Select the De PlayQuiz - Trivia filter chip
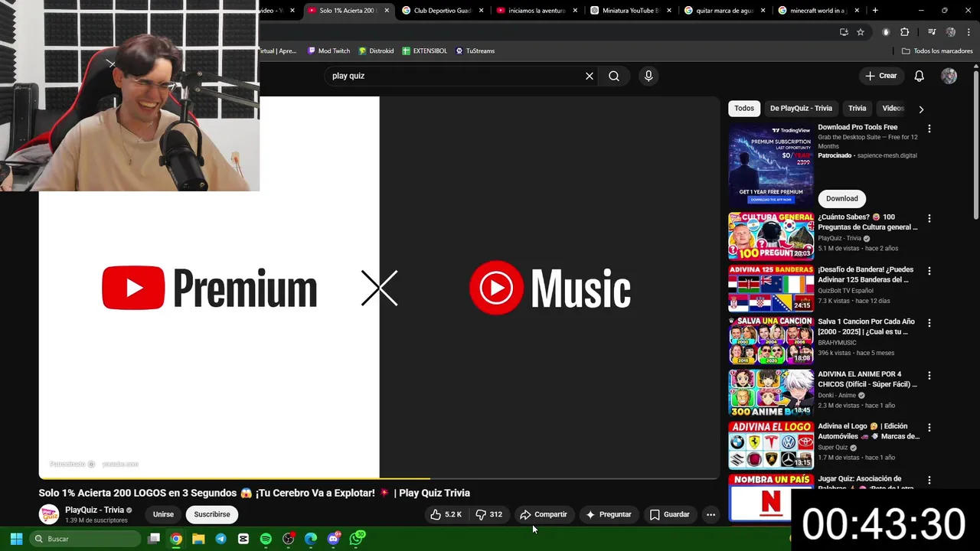980x551 pixels. pyautogui.click(x=801, y=108)
